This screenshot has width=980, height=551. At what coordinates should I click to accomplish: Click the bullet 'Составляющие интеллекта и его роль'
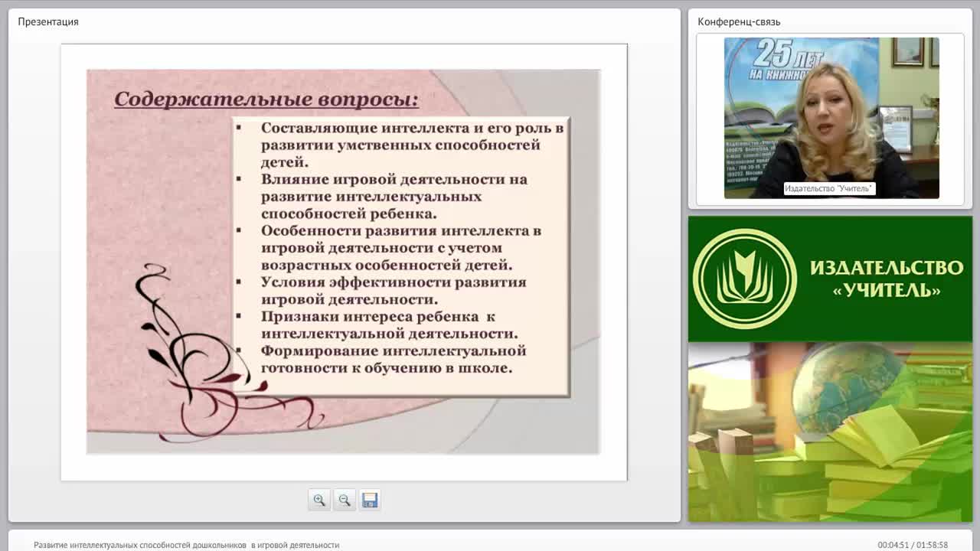pyautogui.click(x=412, y=145)
